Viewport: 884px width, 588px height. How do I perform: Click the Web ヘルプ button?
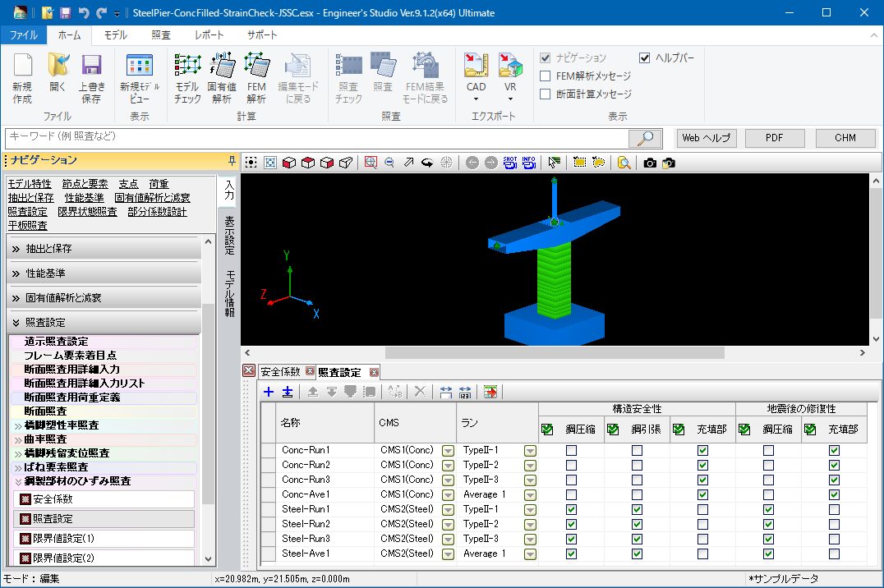click(706, 138)
